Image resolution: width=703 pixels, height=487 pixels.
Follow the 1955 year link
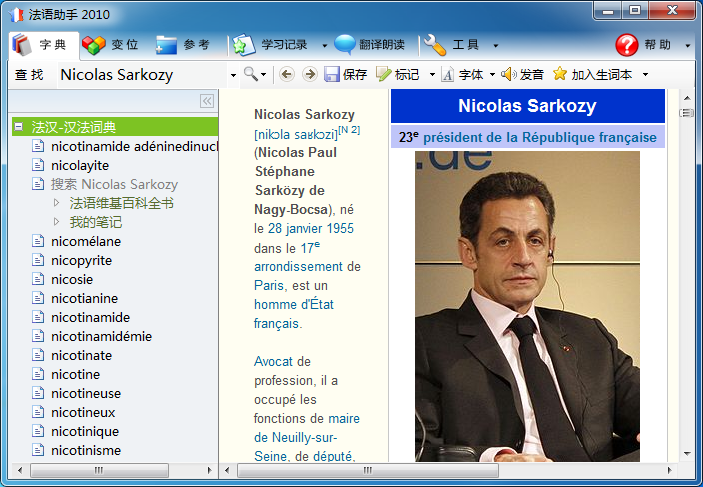click(340, 229)
